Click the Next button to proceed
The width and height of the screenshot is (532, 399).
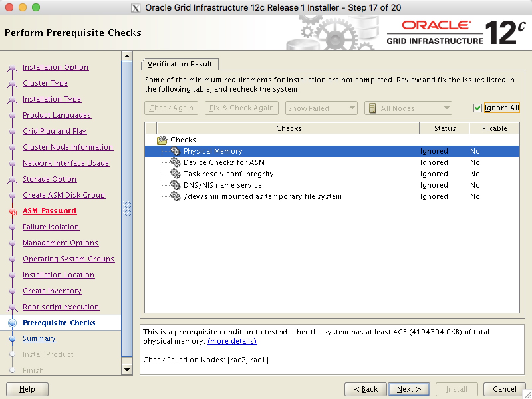tap(408, 389)
